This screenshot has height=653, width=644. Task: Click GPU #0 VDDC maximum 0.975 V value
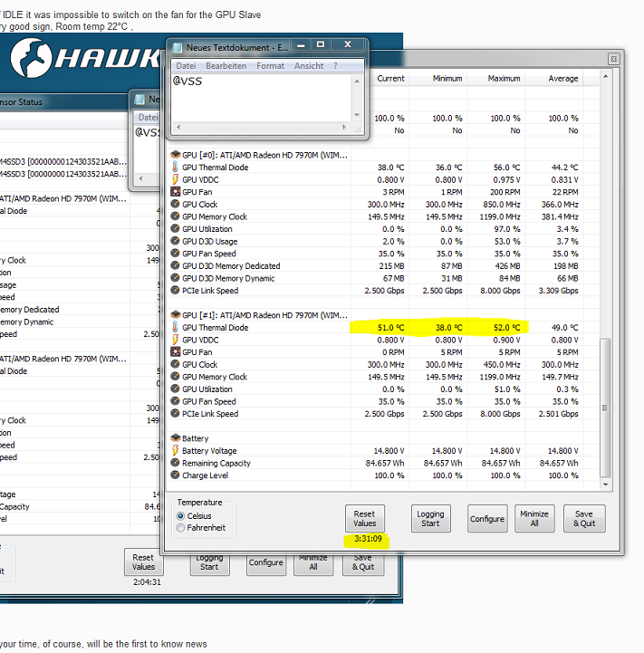point(506,180)
